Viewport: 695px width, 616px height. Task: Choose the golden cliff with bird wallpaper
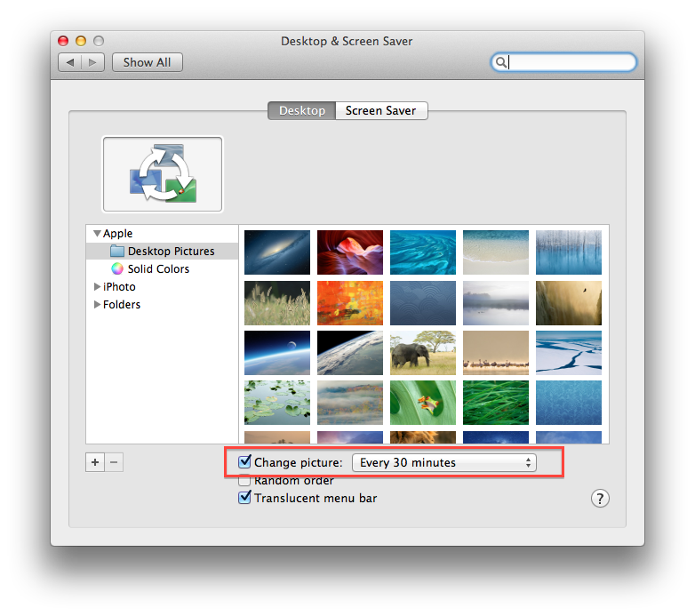(569, 303)
